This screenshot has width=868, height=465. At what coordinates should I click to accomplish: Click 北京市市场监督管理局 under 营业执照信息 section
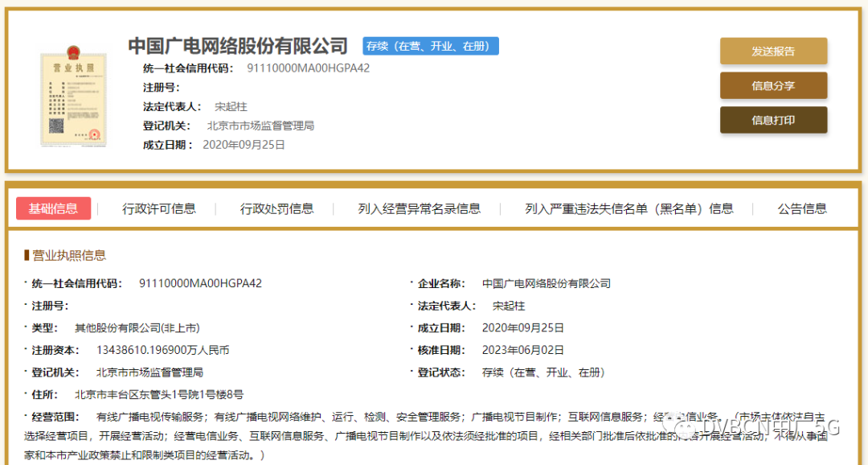pyautogui.click(x=150, y=372)
